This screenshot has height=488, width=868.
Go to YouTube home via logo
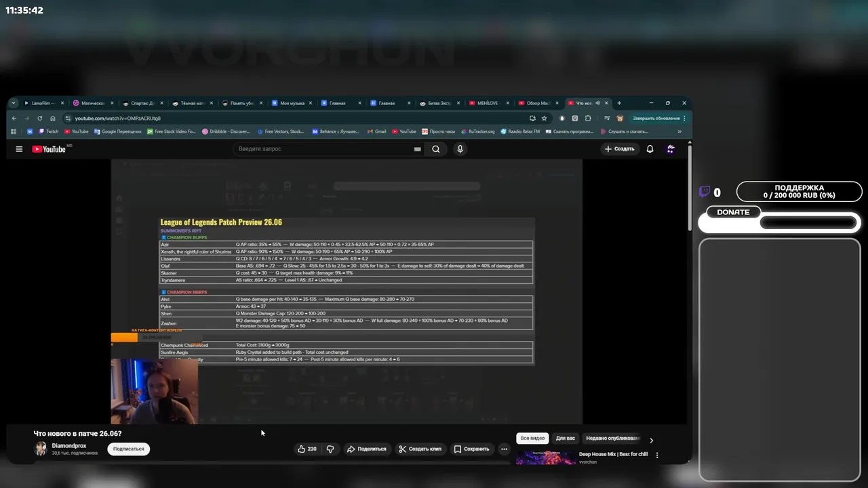click(49, 149)
